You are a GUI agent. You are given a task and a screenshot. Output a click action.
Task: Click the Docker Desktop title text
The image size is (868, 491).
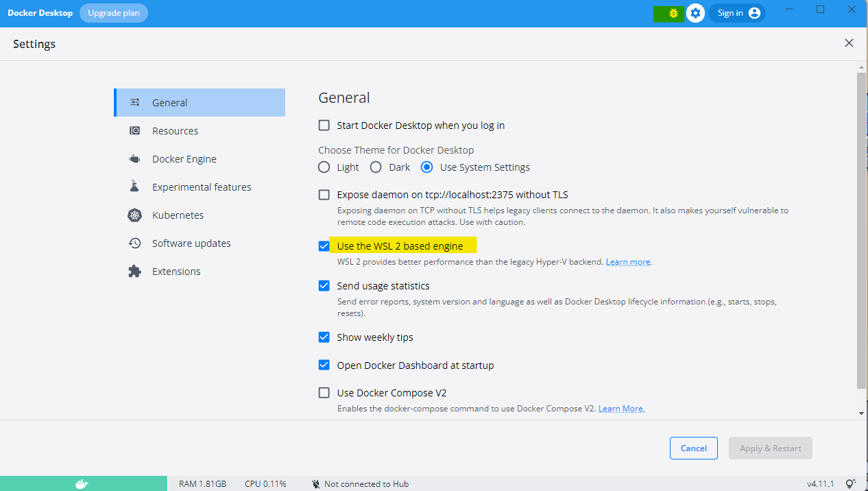[40, 13]
